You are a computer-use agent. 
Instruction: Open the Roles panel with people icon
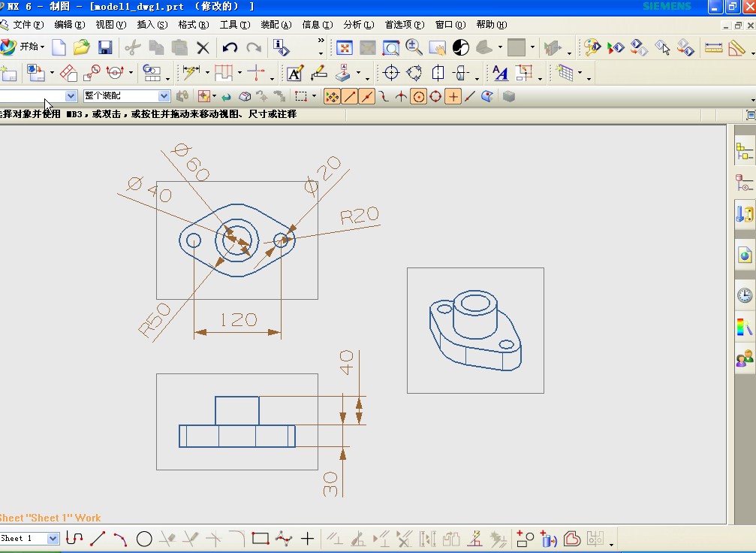pyautogui.click(x=745, y=358)
